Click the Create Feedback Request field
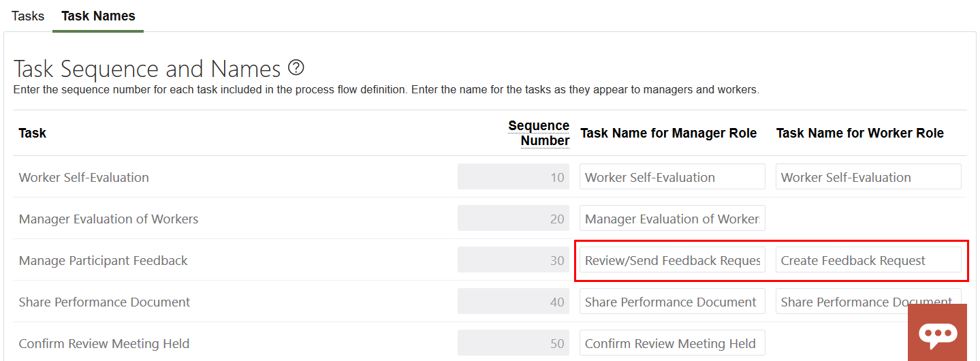 [x=868, y=260]
